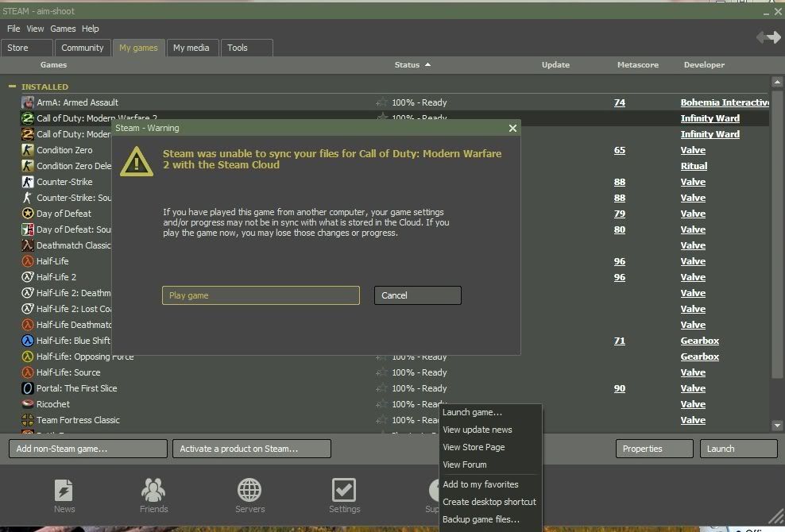
Task: Click Cancel in warning dialog
Action: pos(418,295)
